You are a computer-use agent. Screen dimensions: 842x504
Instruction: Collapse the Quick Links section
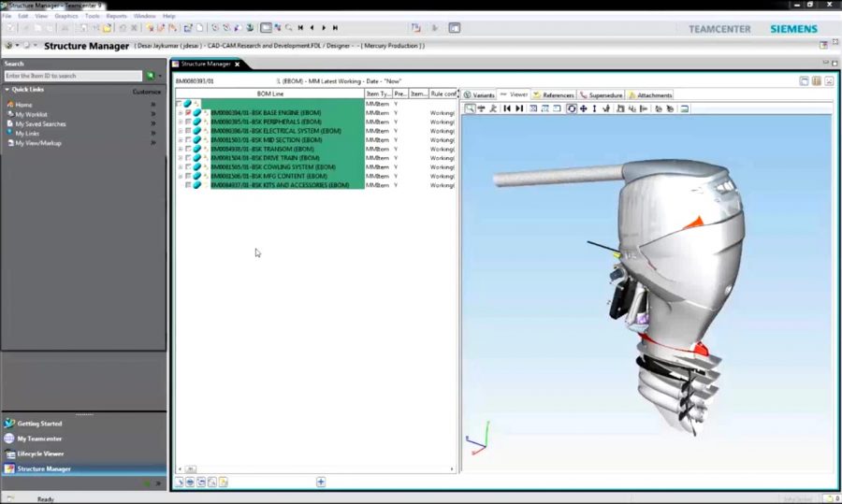pos(7,90)
